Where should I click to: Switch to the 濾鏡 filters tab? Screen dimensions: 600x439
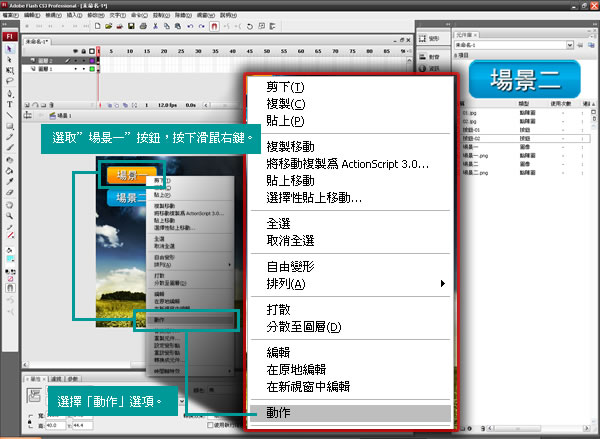pos(56,379)
